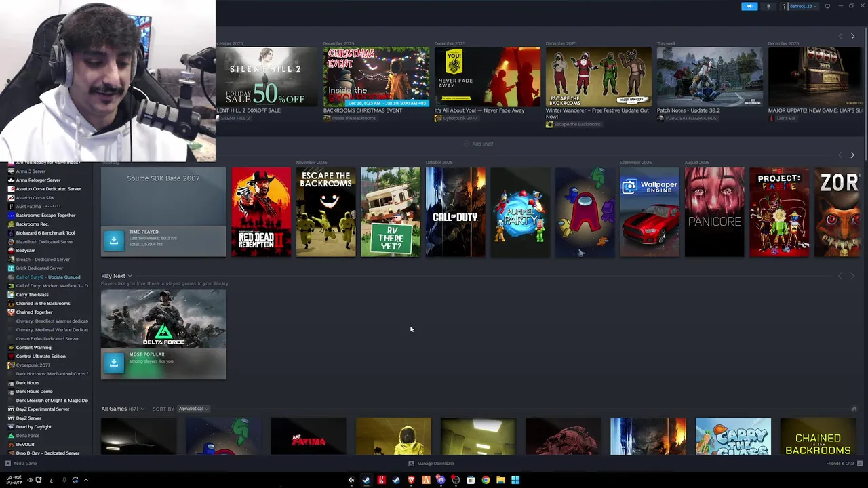Open Delta Force Play Next artwork

click(163, 319)
